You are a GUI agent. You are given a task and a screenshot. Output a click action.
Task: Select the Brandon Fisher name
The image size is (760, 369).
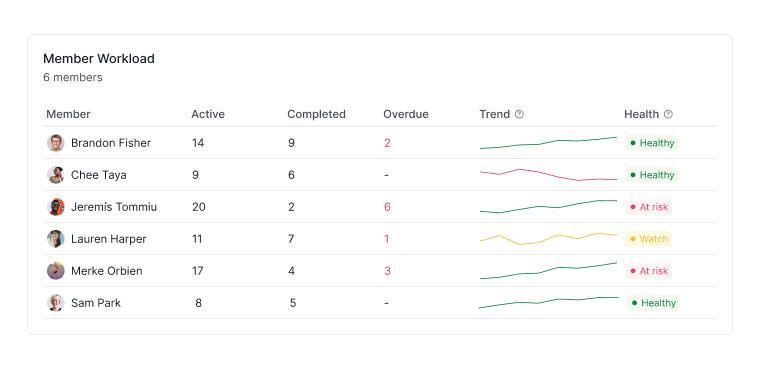[x=111, y=143]
